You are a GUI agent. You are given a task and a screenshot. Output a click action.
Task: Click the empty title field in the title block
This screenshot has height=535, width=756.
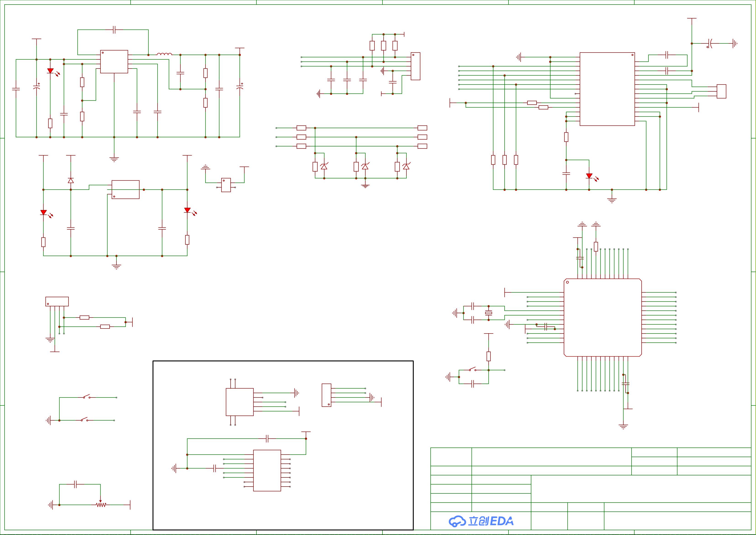pyautogui.click(x=551, y=457)
